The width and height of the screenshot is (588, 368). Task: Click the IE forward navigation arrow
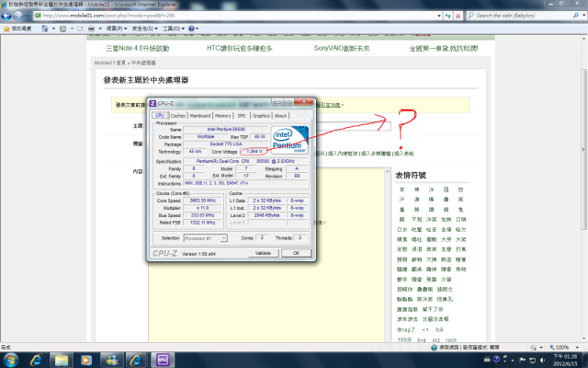click(18, 16)
